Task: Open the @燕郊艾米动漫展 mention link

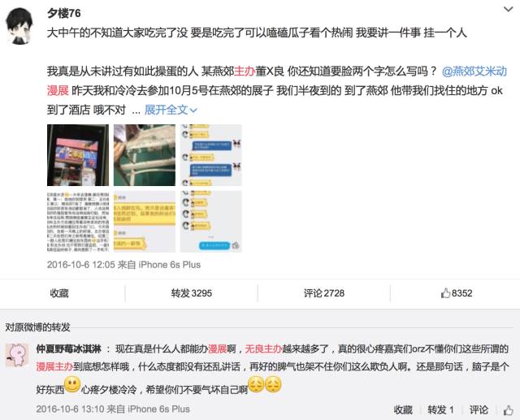Action: pyautogui.click(x=474, y=71)
